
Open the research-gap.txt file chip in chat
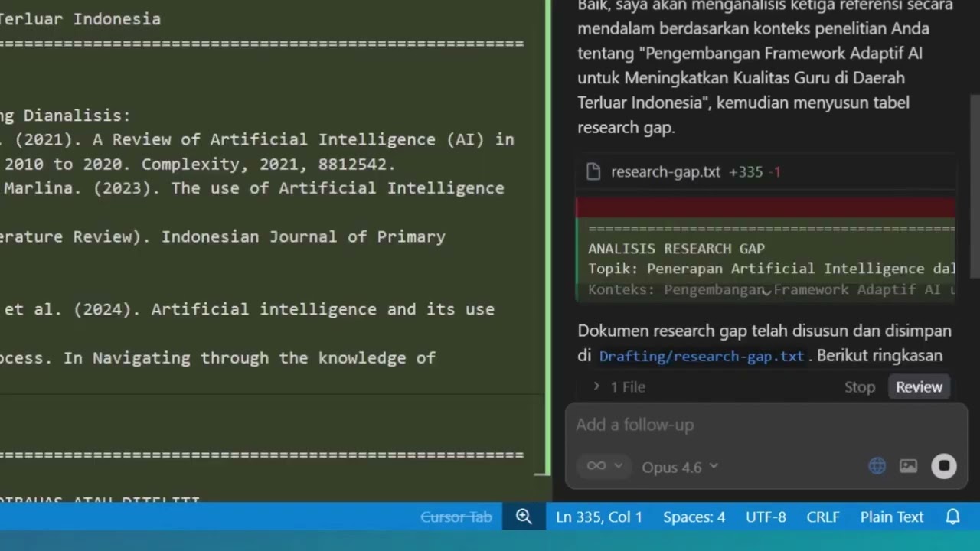coord(766,172)
